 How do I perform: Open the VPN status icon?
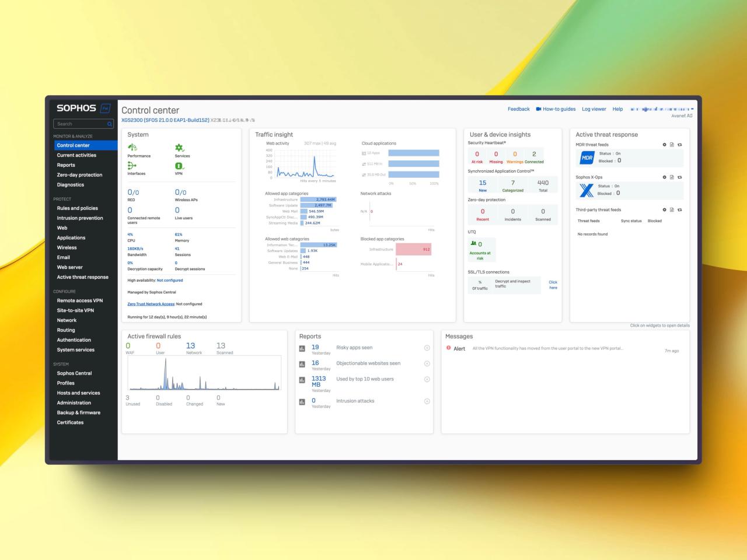[x=179, y=166]
